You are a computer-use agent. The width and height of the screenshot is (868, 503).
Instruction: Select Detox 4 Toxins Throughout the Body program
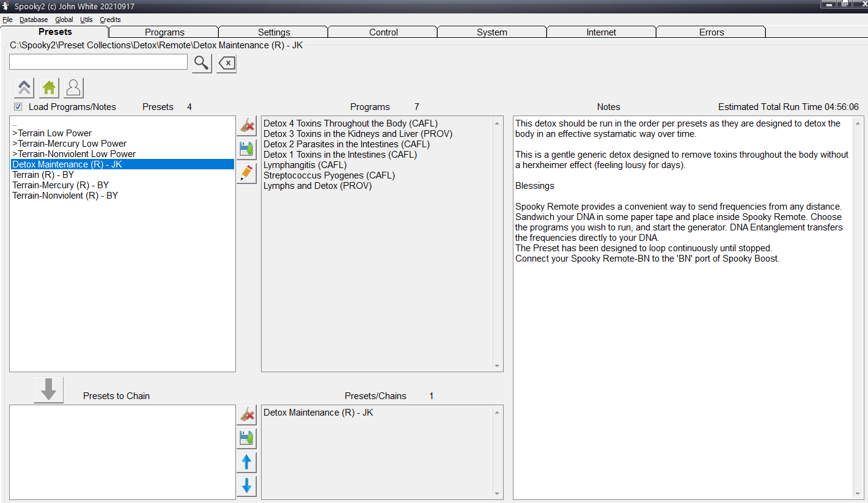click(x=351, y=123)
